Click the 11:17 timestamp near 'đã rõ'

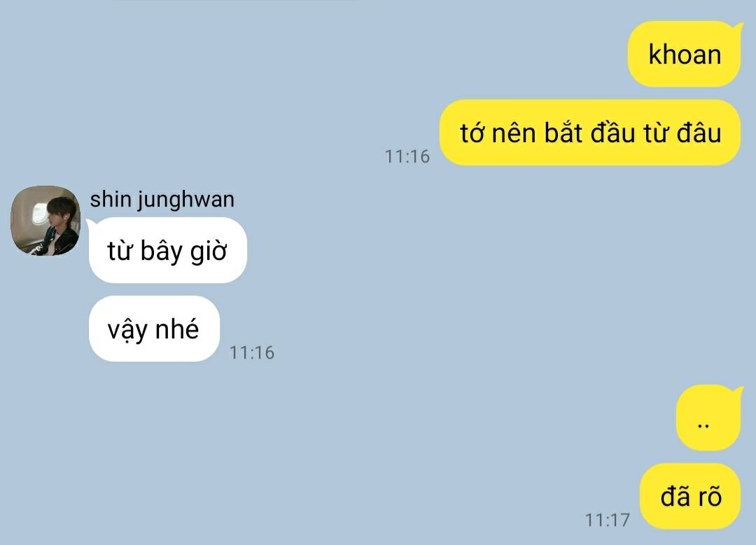pos(608,520)
